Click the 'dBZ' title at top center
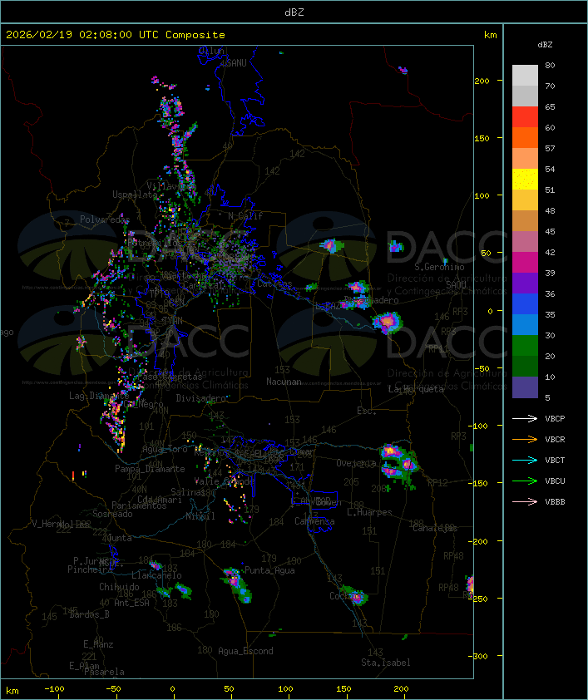Image resolution: width=588 pixels, height=700 pixels. 294,12
